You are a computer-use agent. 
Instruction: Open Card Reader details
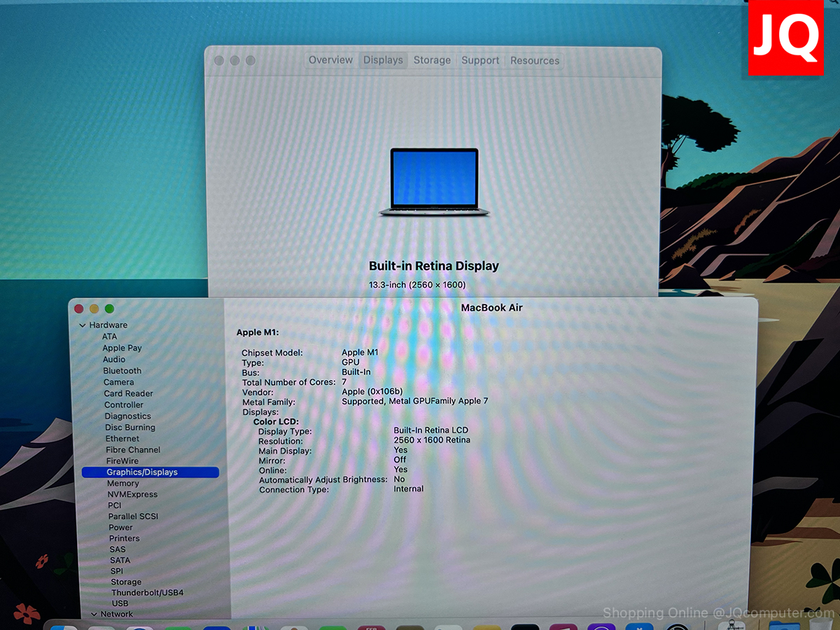click(129, 393)
